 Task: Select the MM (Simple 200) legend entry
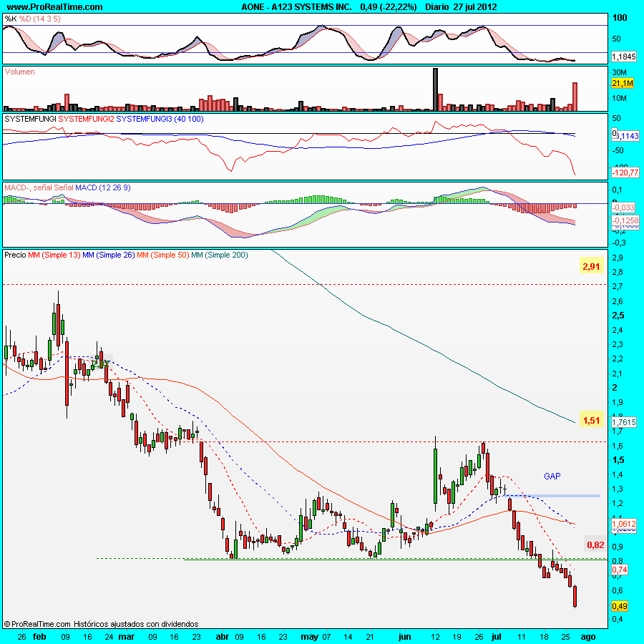click(x=220, y=255)
